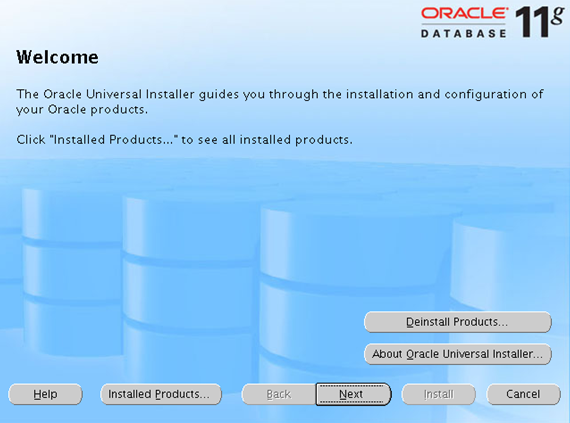The height and width of the screenshot is (423, 570).
Task: Click the red Oracle logo wordmark
Action: click(464, 13)
